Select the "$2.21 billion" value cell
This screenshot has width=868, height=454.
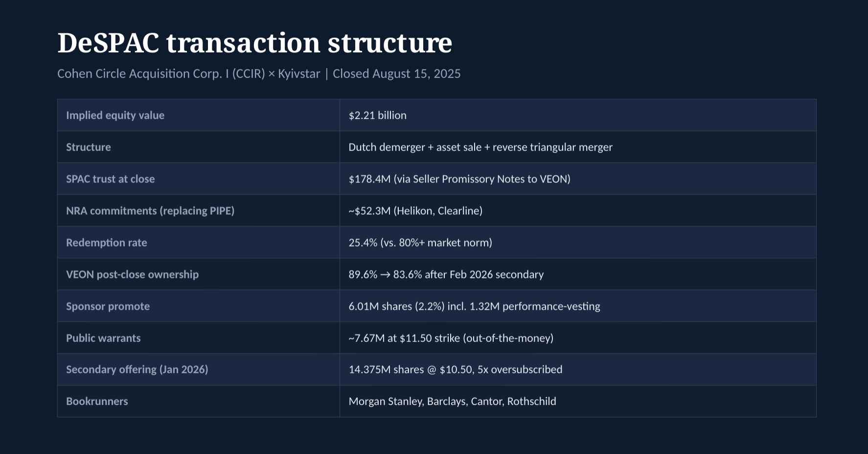pyautogui.click(x=377, y=115)
